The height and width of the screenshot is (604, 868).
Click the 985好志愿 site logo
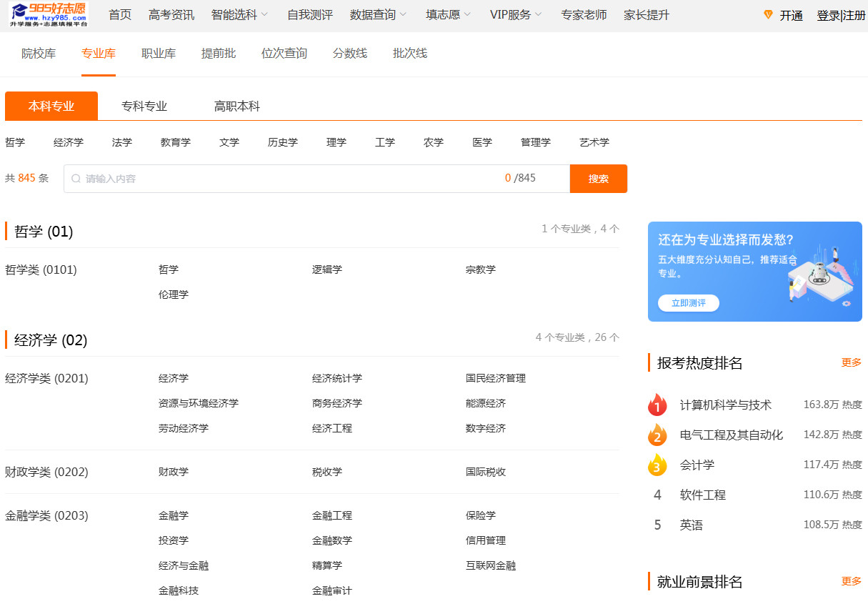click(49, 14)
